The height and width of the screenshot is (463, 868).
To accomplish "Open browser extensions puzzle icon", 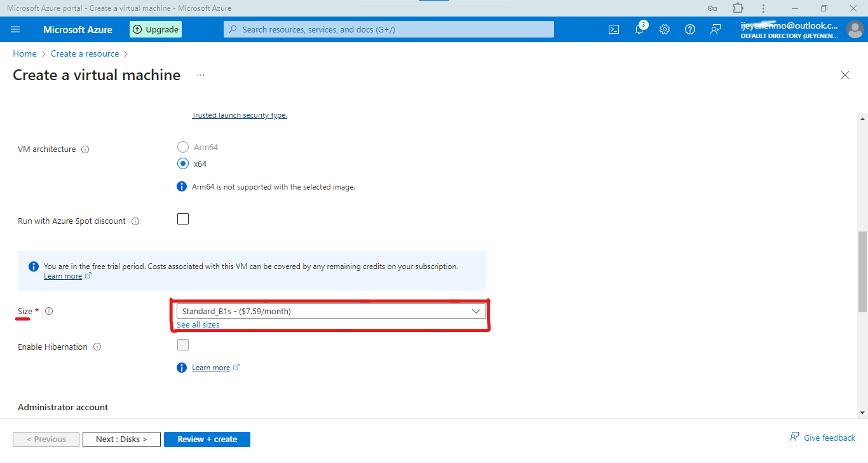I will point(738,8).
